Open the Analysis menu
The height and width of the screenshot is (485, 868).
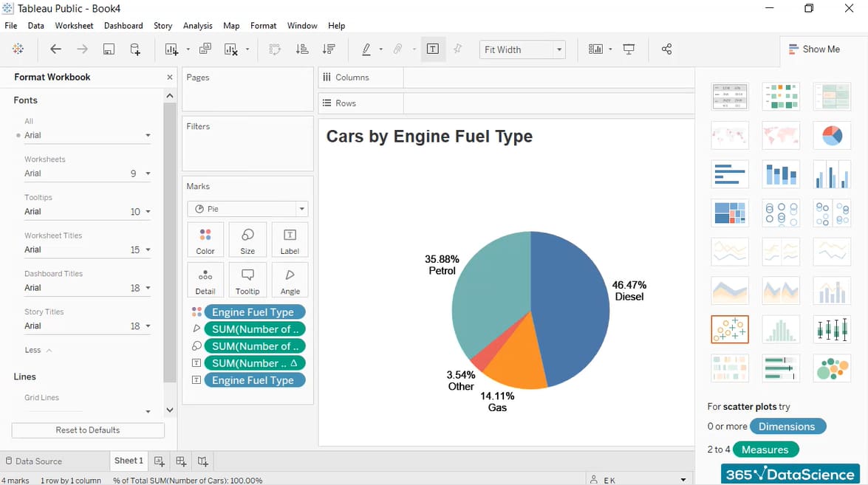(x=197, y=25)
